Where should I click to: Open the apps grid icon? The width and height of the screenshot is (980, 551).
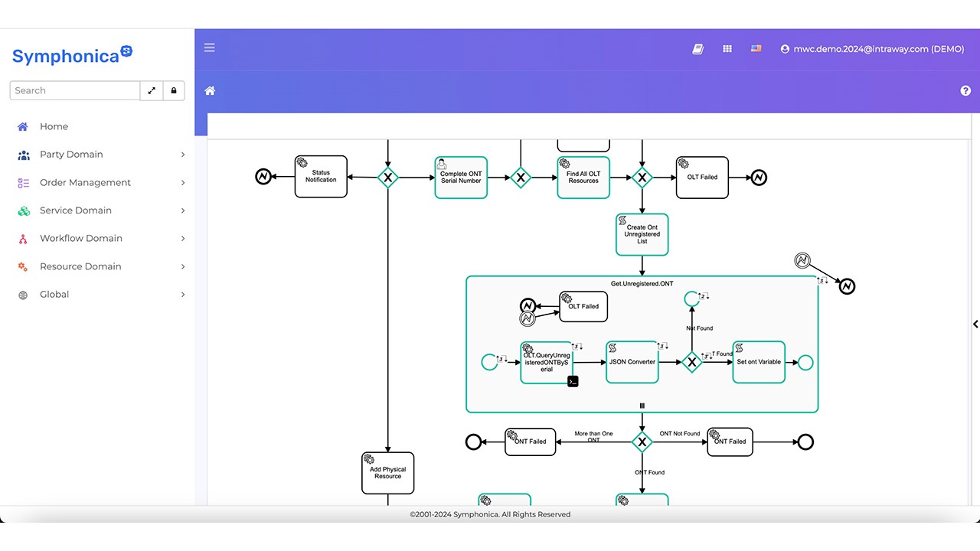[727, 49]
